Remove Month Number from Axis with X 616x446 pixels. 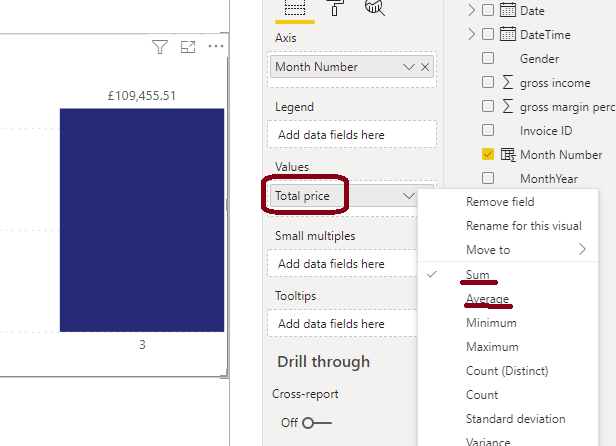425,67
